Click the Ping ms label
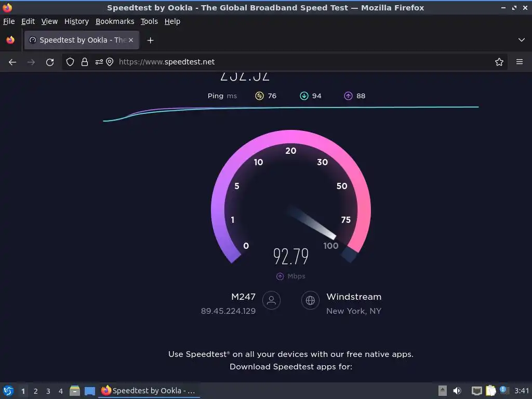This screenshot has width=532, height=399. [x=222, y=96]
